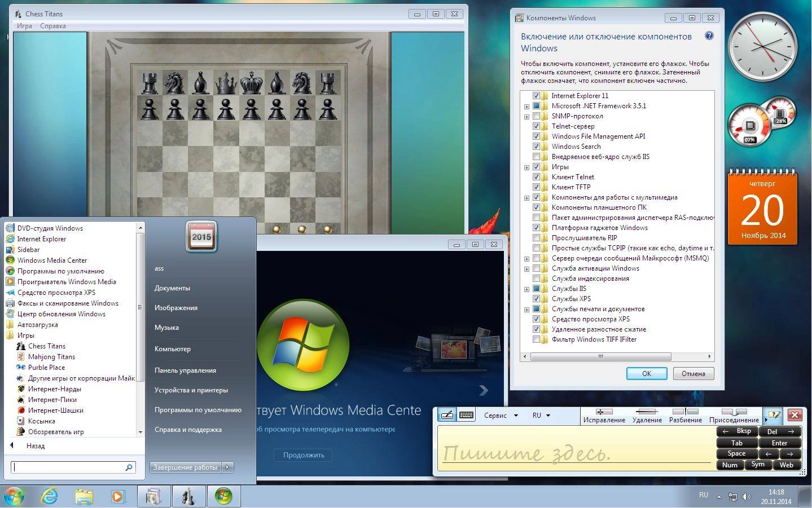Expand Сервер очереди сообщений (MSMQ) node

[526, 259]
